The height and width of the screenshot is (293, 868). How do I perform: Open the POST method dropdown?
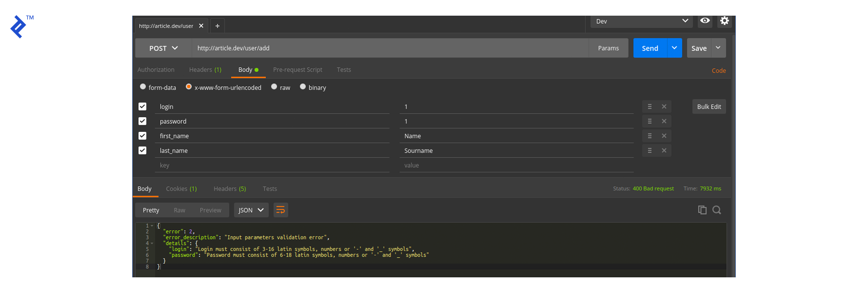point(164,48)
